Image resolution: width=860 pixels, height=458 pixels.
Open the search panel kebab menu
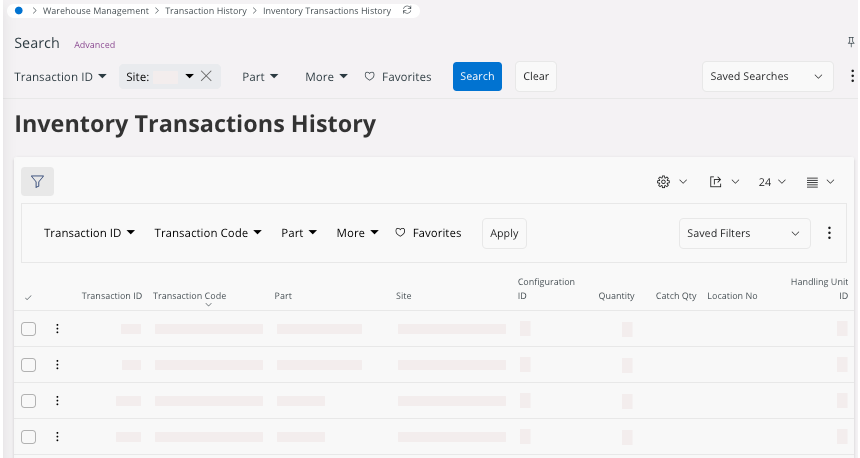(852, 76)
